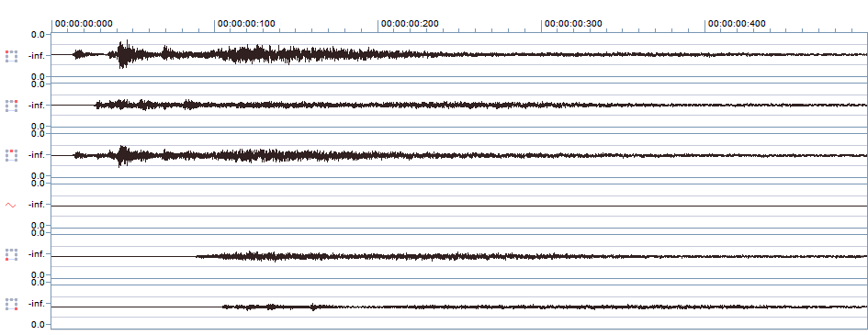Click the 00:00:00:400 time ruler marker
The height and width of the screenshot is (335, 868).
[x=737, y=24]
